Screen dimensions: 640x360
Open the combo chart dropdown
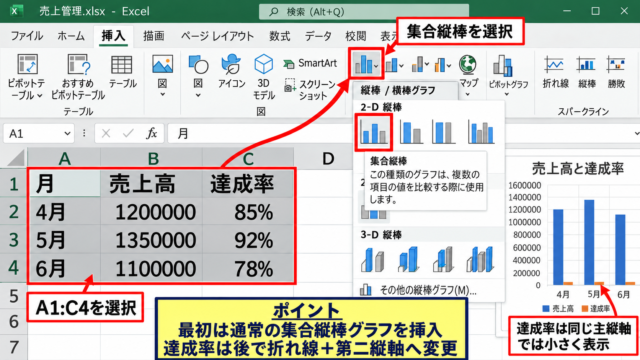449,65
